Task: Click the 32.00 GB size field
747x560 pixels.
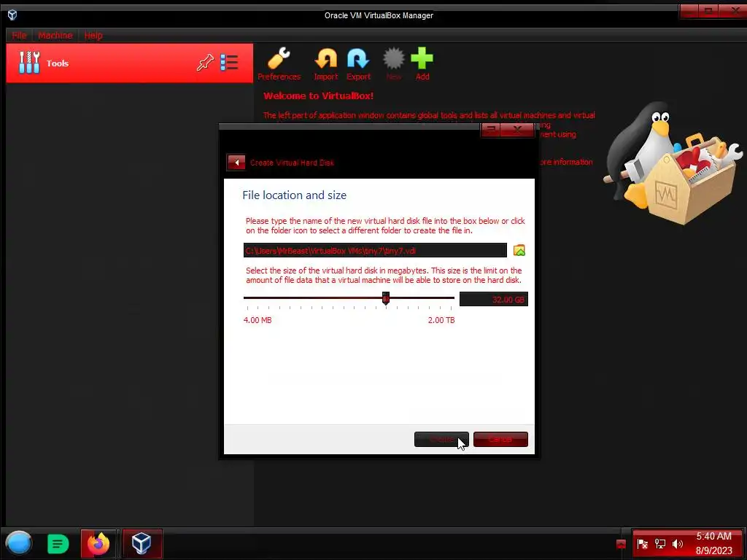Action: [494, 299]
